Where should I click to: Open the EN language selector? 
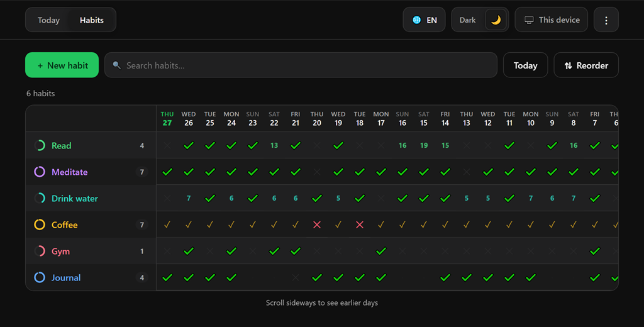point(425,19)
